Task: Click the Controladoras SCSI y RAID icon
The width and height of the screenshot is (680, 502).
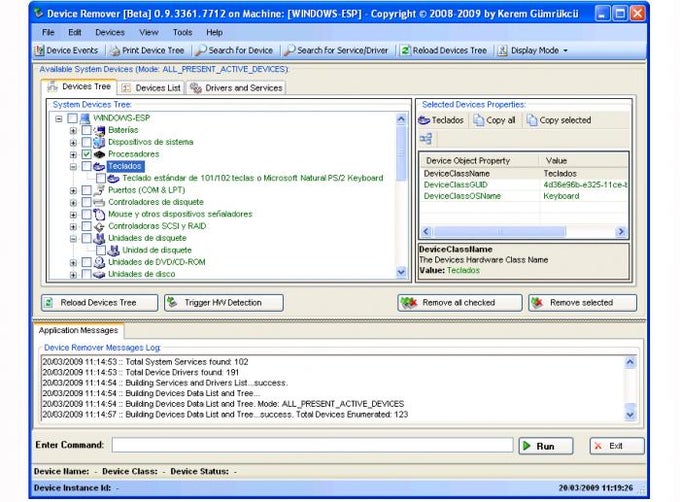Action: pos(99,226)
